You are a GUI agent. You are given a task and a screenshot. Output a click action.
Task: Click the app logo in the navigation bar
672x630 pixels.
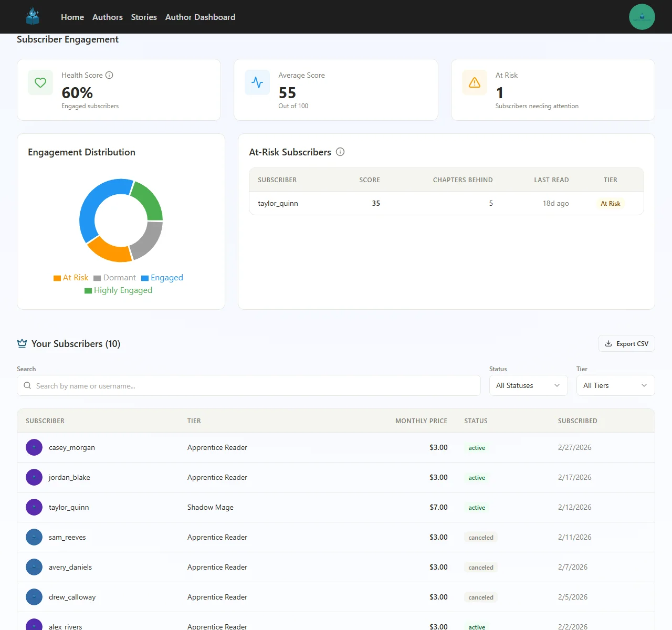pyautogui.click(x=33, y=16)
